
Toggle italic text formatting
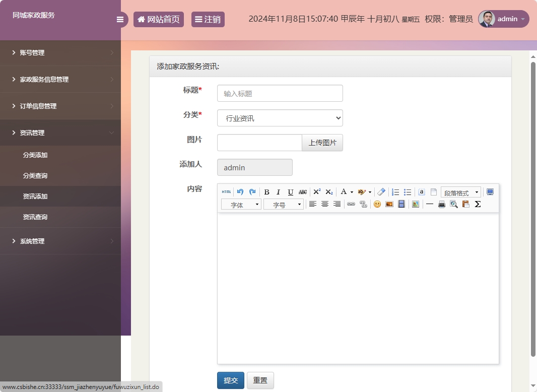(x=278, y=192)
